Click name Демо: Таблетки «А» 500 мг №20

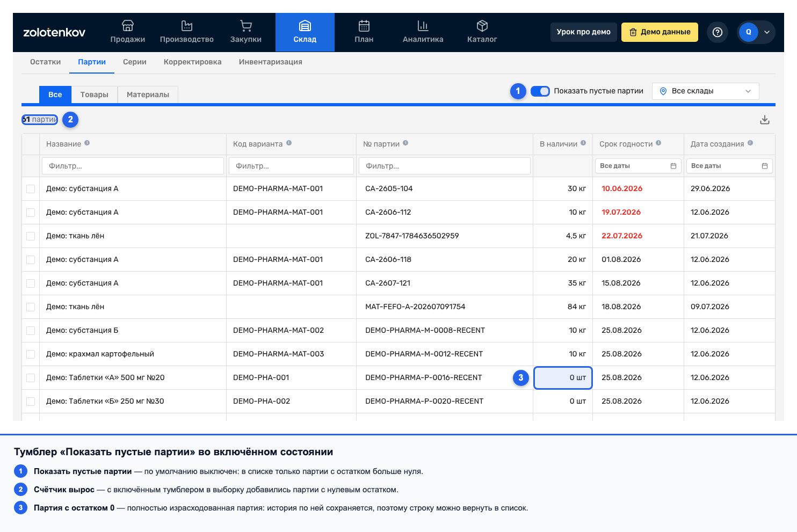105,378
